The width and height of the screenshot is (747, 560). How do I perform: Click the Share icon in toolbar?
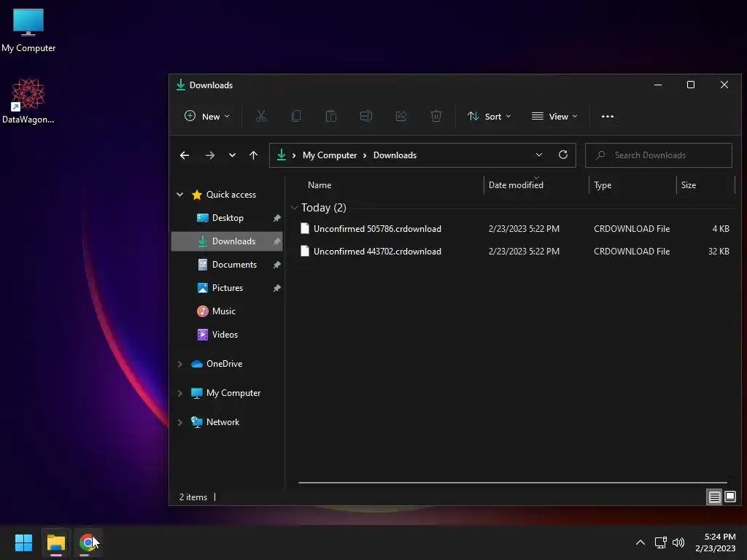coord(401,116)
